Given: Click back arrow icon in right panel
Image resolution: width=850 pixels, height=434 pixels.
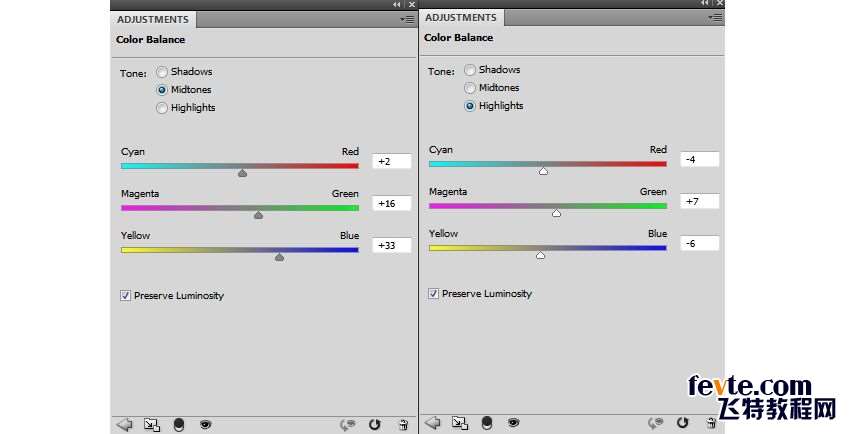Looking at the screenshot, I should point(433,422).
